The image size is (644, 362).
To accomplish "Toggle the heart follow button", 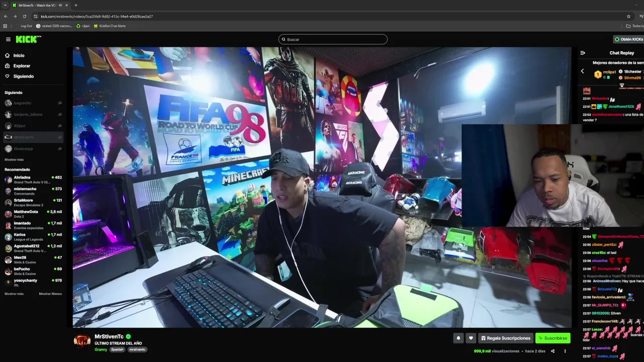I will [x=471, y=338].
